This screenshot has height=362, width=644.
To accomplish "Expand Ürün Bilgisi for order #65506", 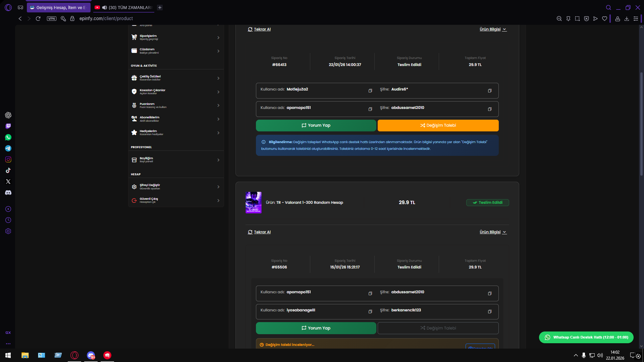I will 493,232.
